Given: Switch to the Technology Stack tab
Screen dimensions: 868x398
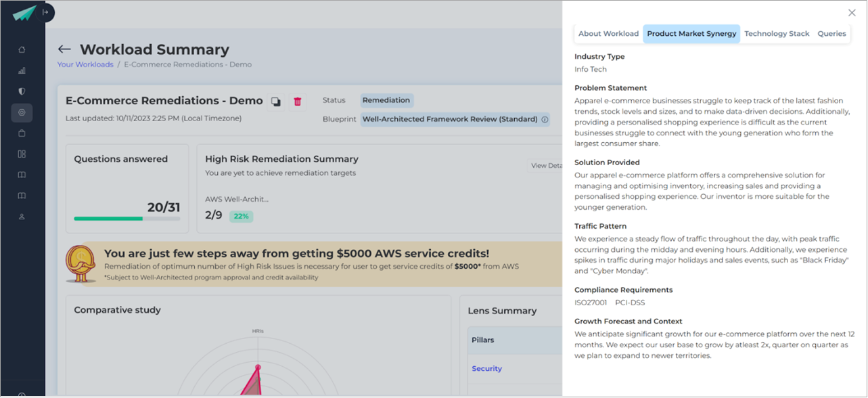Looking at the screenshot, I should click(x=777, y=34).
